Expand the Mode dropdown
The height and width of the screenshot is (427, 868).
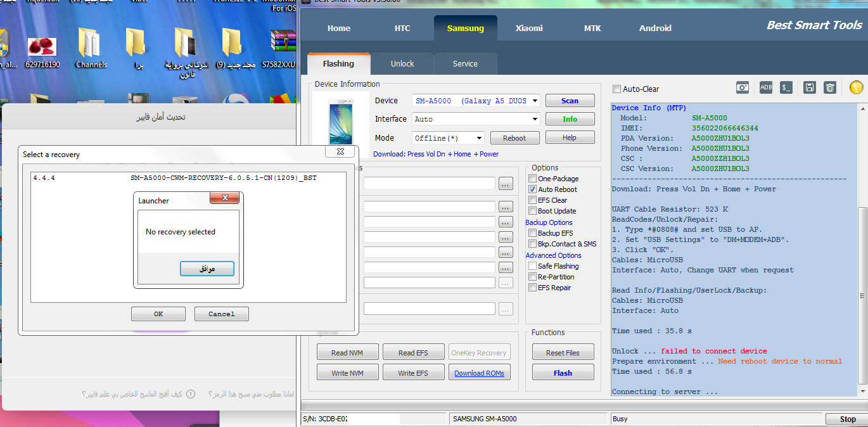479,138
